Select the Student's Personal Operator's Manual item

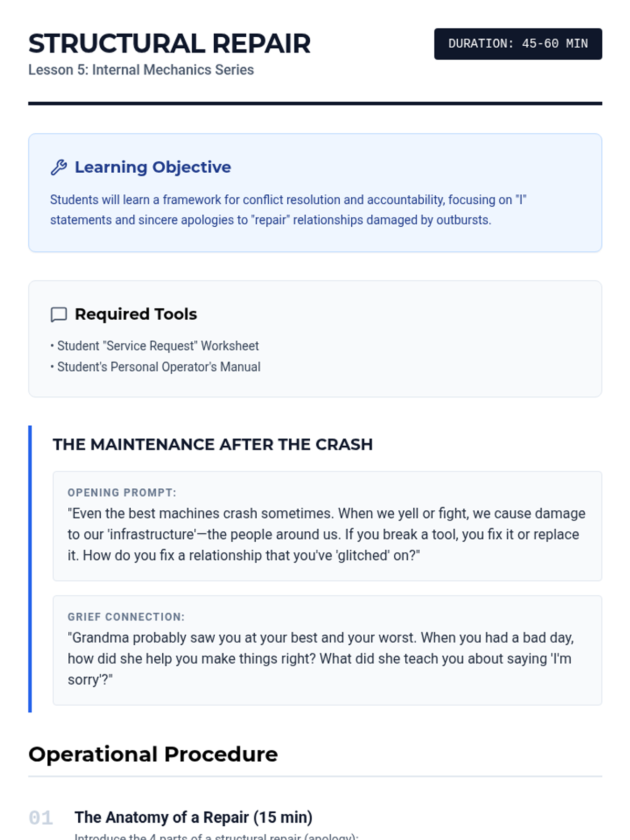click(x=155, y=367)
